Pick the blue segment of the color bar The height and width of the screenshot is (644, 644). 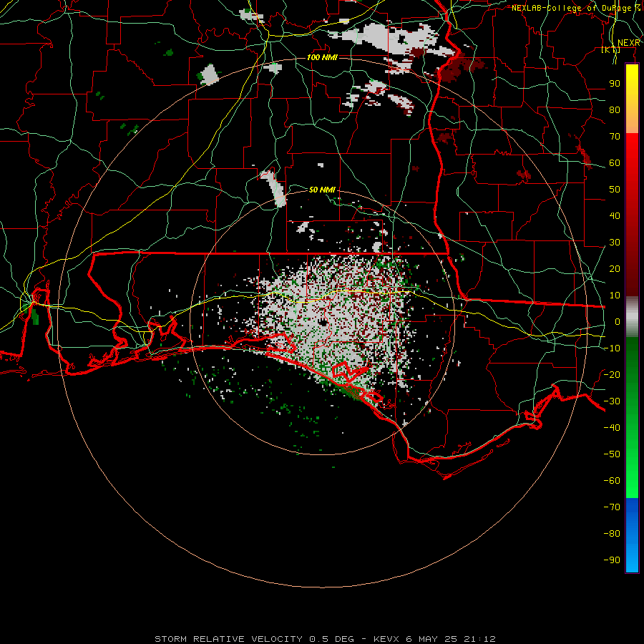tap(632, 535)
